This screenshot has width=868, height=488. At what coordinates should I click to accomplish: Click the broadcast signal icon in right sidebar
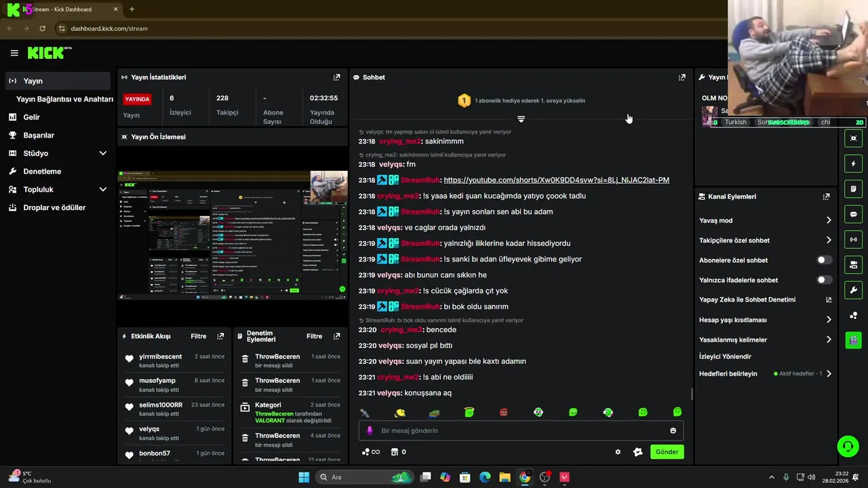(853, 239)
